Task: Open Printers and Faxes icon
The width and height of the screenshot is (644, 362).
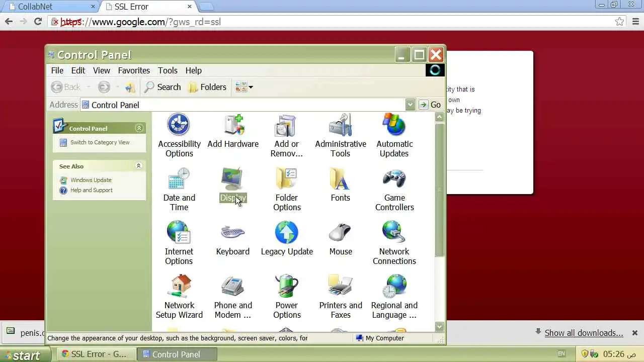Action: 341,297
